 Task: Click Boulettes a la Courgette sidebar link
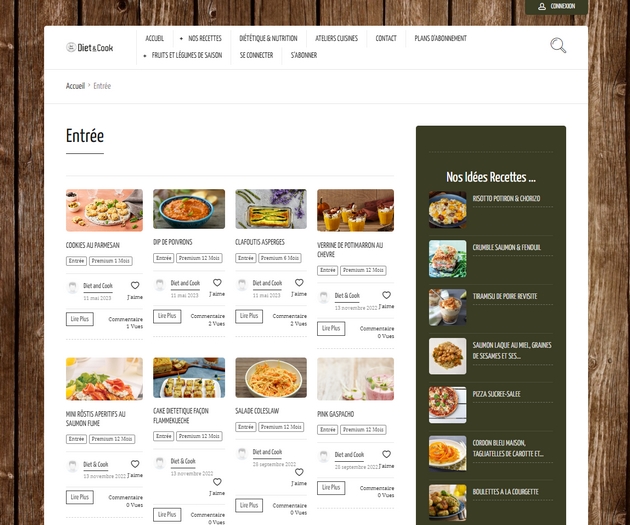505,492
